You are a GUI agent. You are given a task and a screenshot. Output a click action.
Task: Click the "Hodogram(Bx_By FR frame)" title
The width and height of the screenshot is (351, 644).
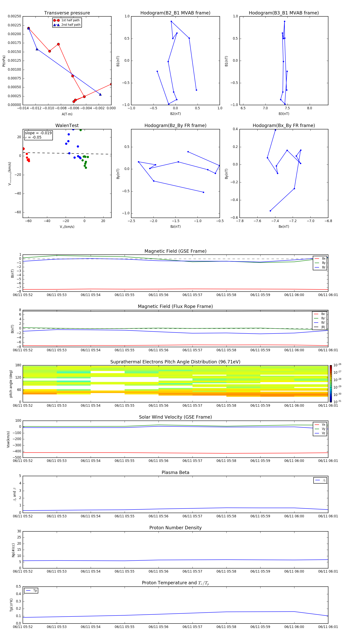click(284, 125)
